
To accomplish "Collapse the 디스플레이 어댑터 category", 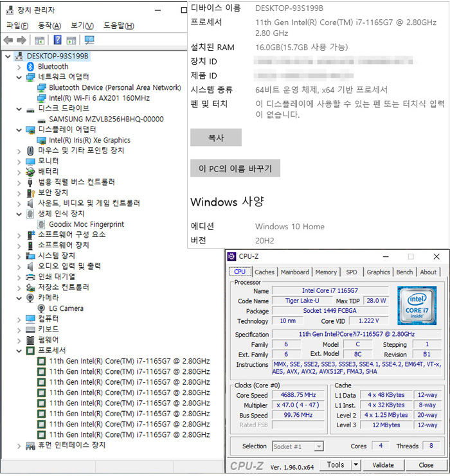I will coord(19,130).
